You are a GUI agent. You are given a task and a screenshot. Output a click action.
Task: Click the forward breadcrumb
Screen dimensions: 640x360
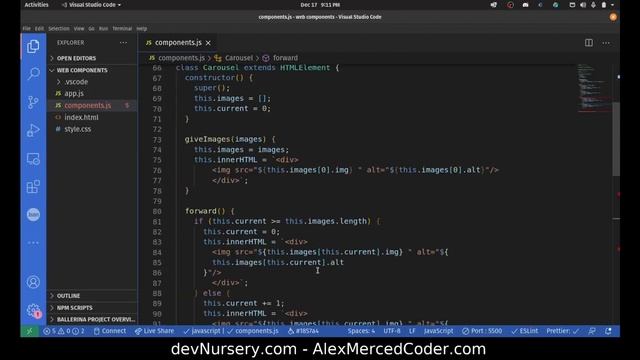[x=285, y=58]
